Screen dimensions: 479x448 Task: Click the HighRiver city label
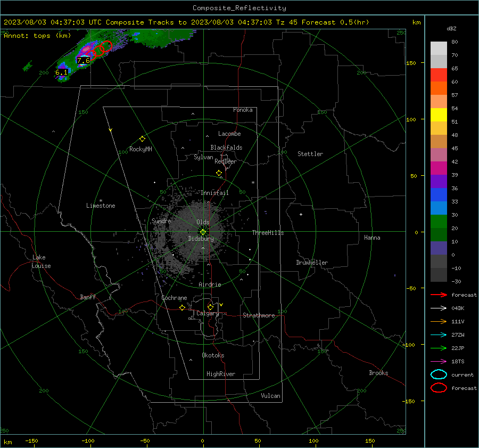click(221, 374)
